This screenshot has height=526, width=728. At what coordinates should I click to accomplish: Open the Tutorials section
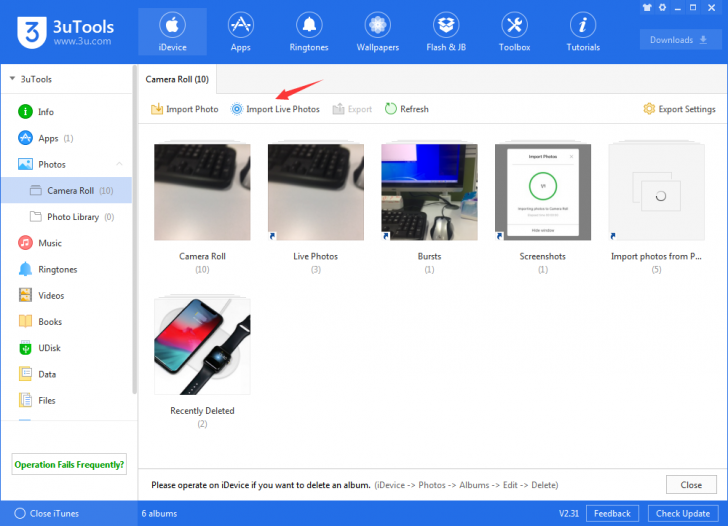583,32
